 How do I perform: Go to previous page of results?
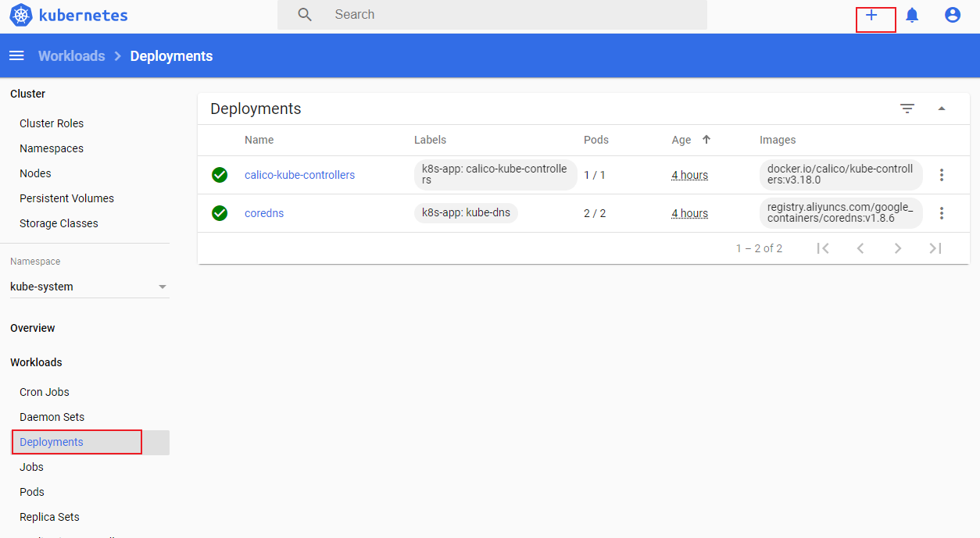point(860,248)
